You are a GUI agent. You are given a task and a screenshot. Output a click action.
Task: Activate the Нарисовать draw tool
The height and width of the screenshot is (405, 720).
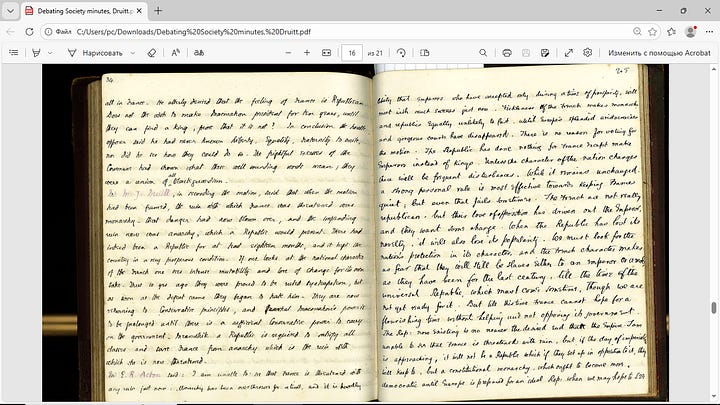96,53
